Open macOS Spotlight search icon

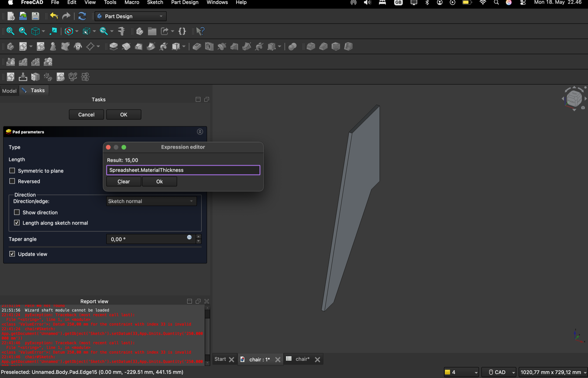pyautogui.click(x=496, y=3)
